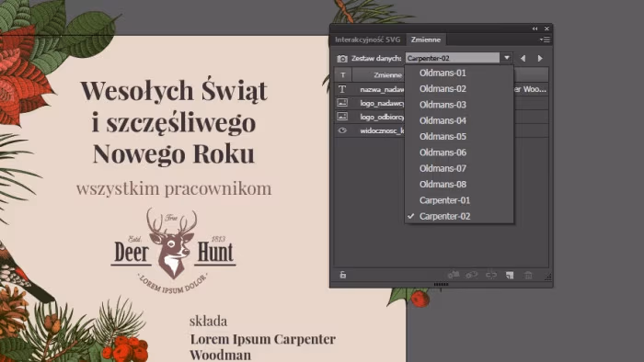Click the Zmienne column header

point(387,75)
